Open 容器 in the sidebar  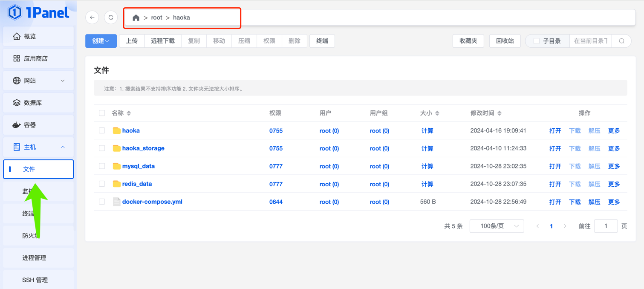pyautogui.click(x=38, y=125)
